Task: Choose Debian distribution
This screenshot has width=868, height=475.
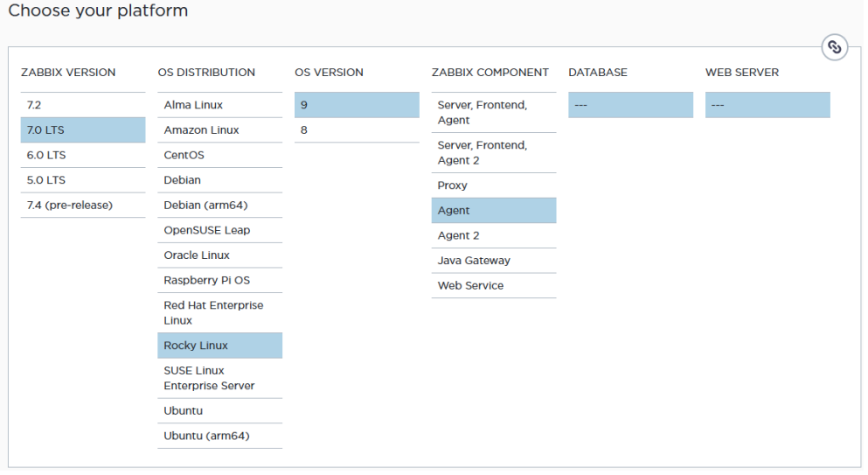Action: pyautogui.click(x=219, y=180)
